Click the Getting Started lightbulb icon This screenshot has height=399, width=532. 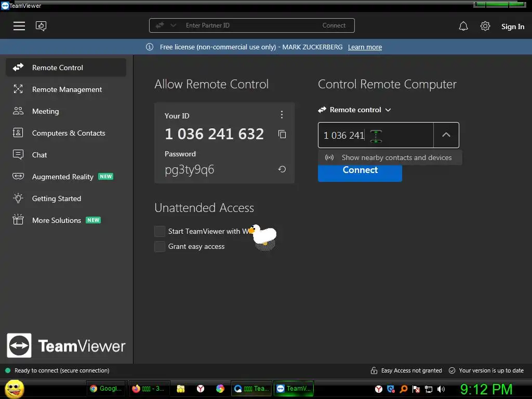(18, 198)
